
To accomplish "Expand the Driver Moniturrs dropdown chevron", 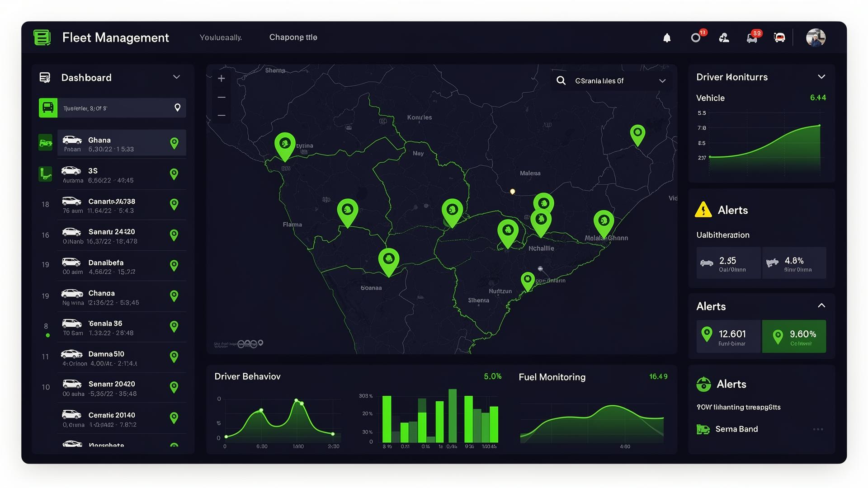I will [821, 77].
